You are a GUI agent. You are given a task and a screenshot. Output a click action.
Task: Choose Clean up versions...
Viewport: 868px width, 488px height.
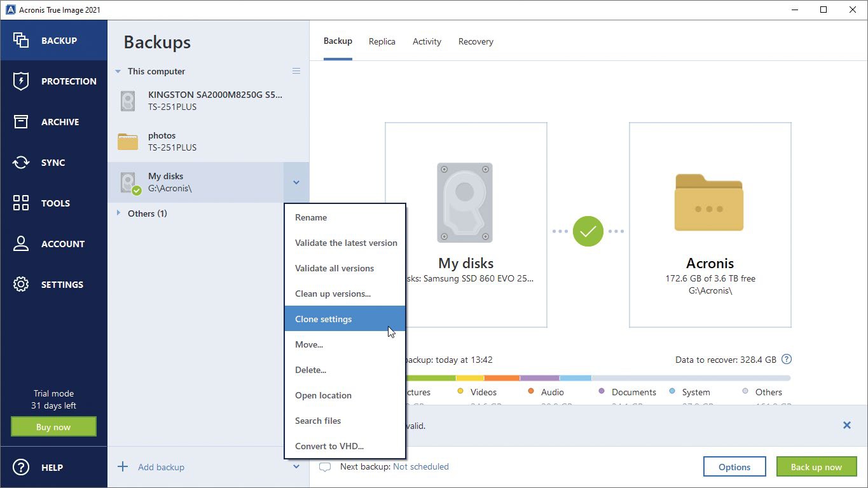345,294
